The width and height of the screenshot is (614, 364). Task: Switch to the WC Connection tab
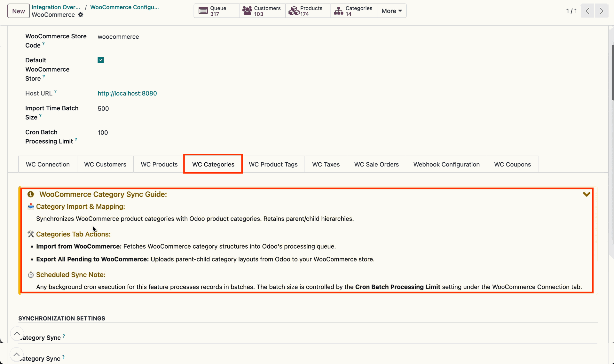(48, 164)
